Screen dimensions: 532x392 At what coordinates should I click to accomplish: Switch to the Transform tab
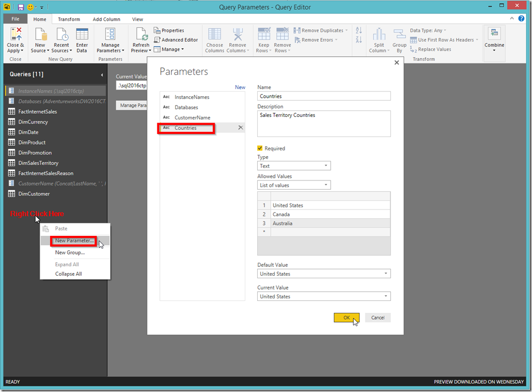[69, 19]
